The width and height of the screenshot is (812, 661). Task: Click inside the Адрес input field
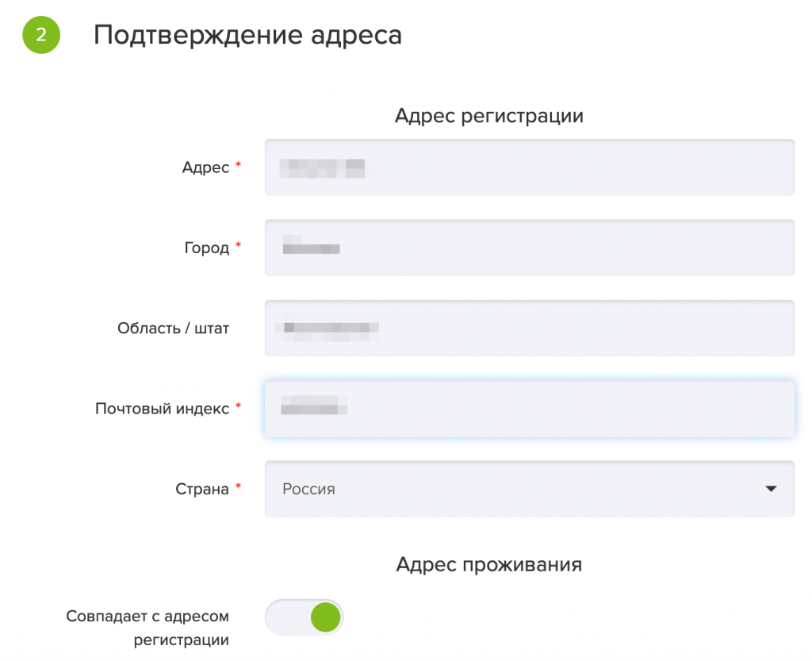click(x=529, y=167)
